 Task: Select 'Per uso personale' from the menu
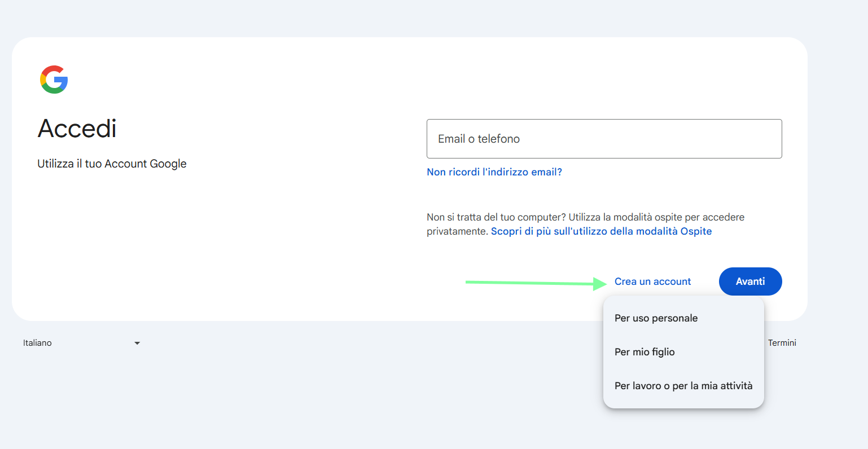tap(656, 318)
